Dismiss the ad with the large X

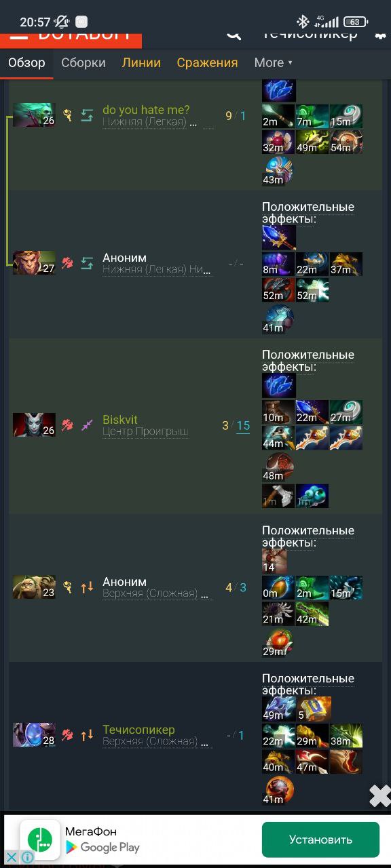click(380, 795)
